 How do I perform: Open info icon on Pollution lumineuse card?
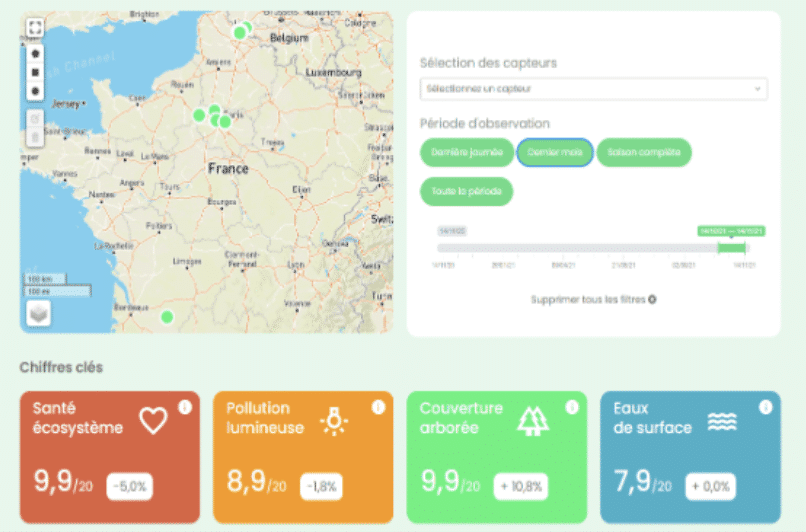(x=378, y=407)
